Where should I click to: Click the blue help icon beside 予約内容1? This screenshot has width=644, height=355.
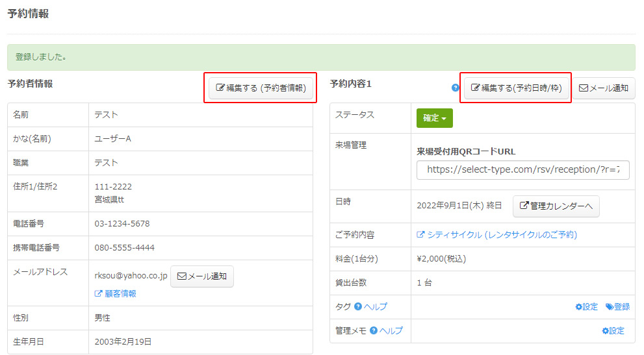[x=455, y=88]
